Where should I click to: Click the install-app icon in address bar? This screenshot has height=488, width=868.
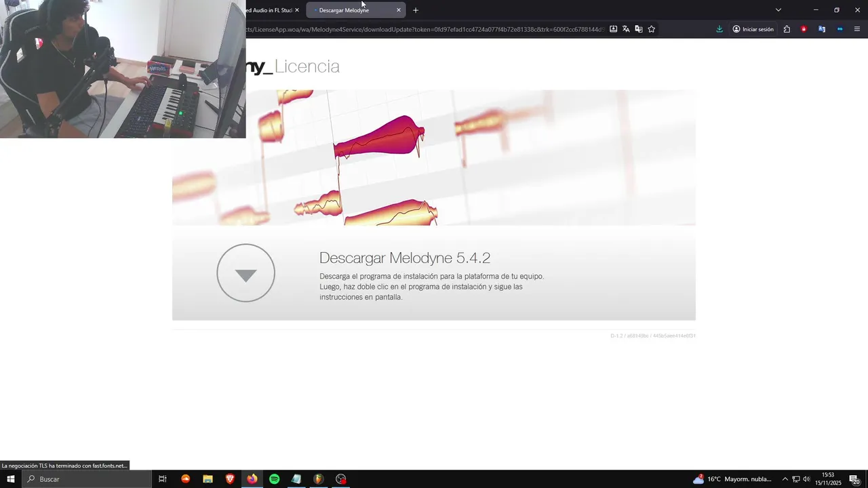(x=613, y=29)
